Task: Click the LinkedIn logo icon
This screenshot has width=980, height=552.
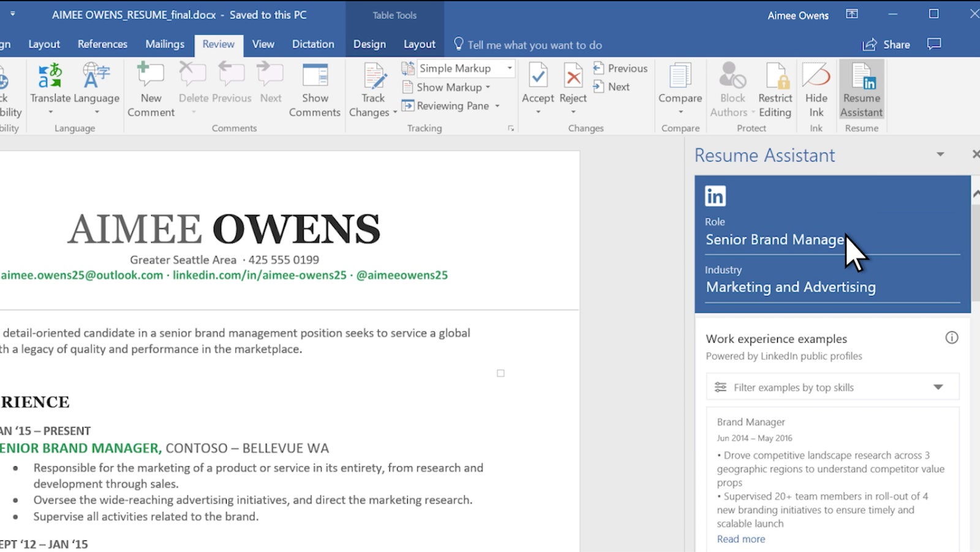Action: (x=715, y=195)
